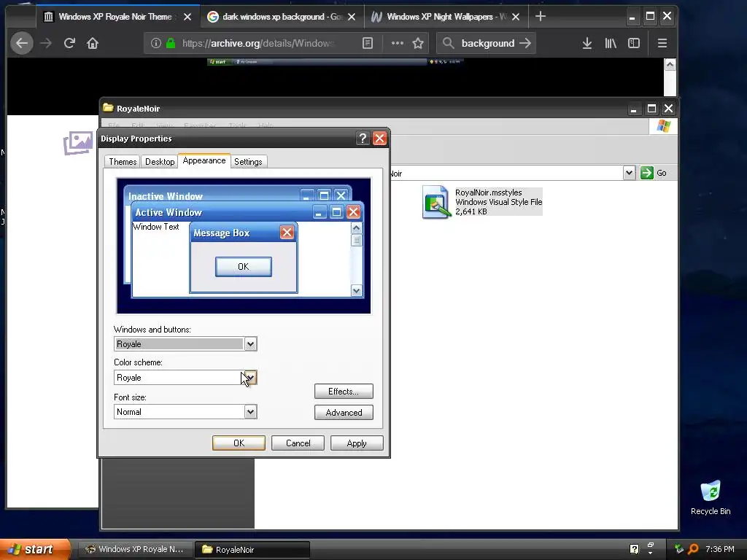
Task: Open a new Firefox tab
Action: (x=541, y=17)
